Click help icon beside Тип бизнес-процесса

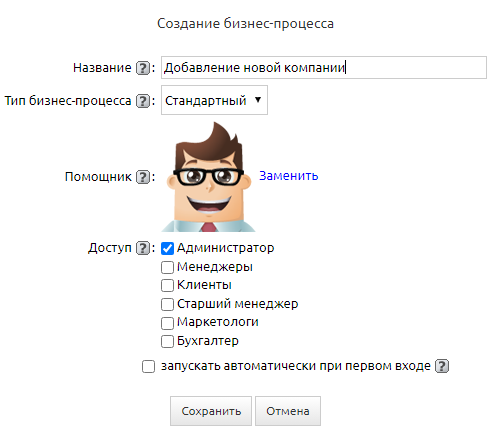(x=143, y=101)
